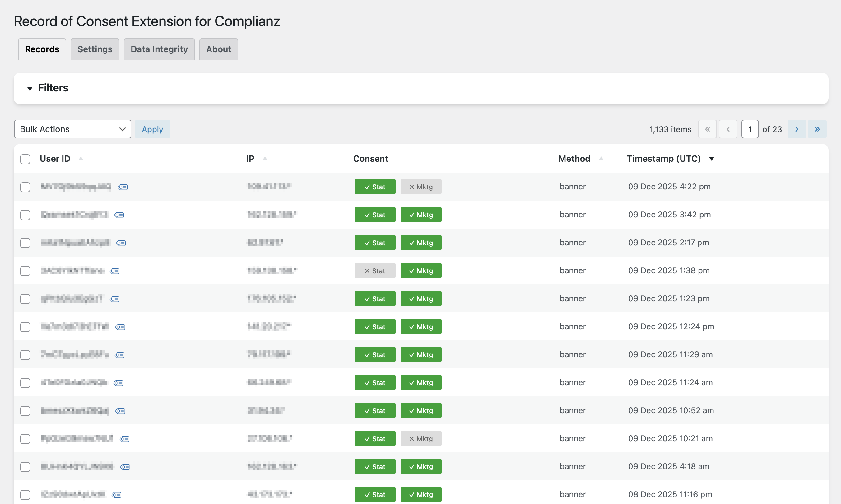The width and height of the screenshot is (841, 504).
Task: Sort by User ID column arrow
Action: tap(81, 159)
